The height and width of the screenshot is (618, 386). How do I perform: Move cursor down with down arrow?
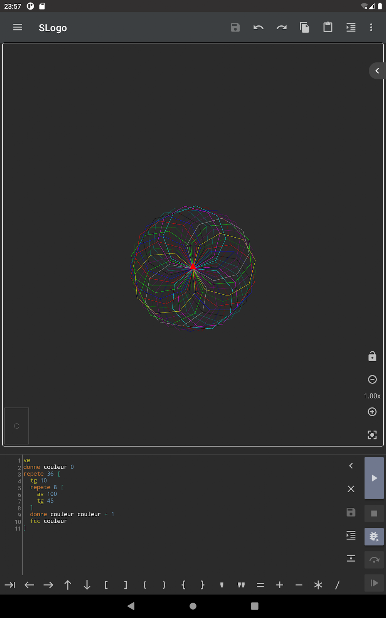tap(87, 585)
